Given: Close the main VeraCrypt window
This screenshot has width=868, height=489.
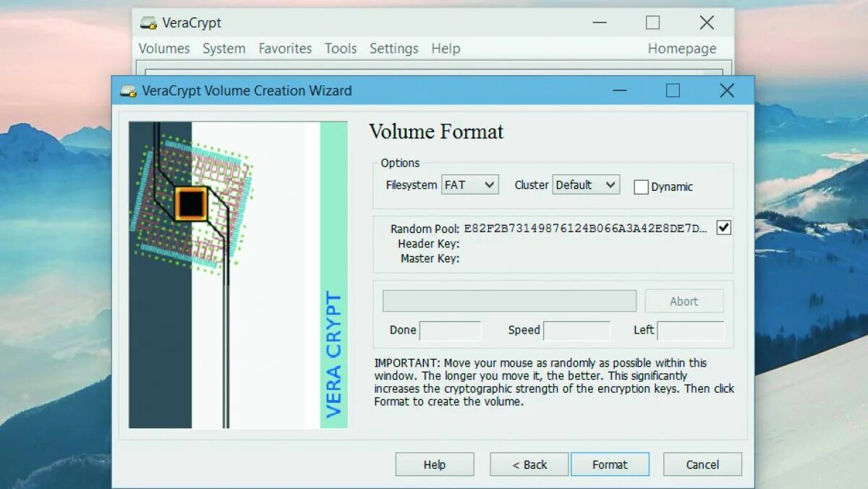Looking at the screenshot, I should coord(707,22).
